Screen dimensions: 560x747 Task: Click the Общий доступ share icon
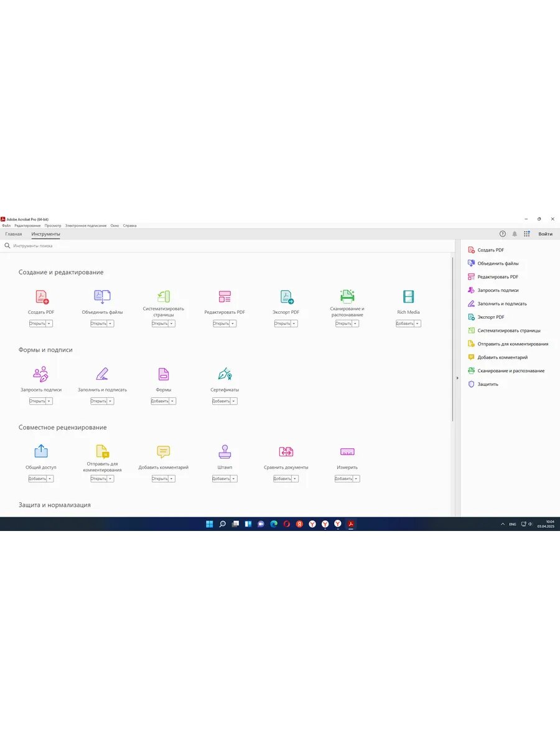41,451
